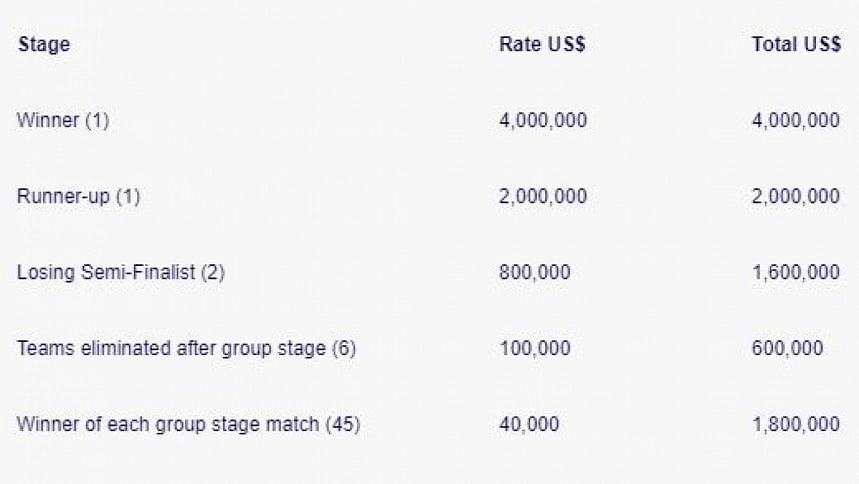Select the Losing Semi-Finalist (2) label
The height and width of the screenshot is (484, 859).
(x=121, y=272)
